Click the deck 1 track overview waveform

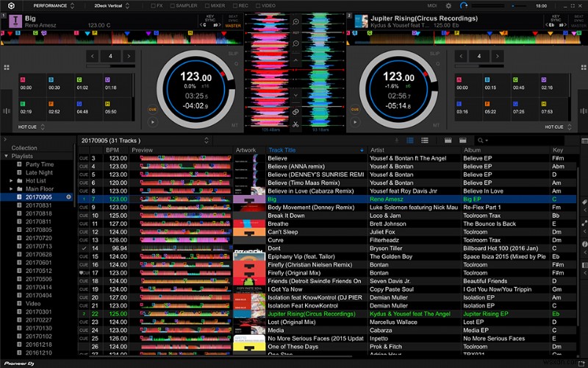(x=121, y=38)
